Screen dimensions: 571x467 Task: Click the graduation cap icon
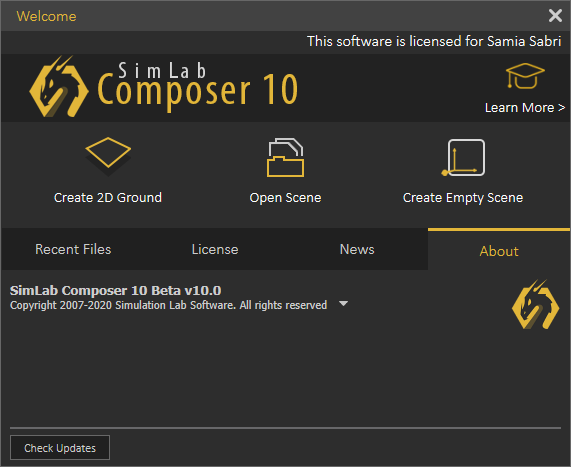[525, 76]
